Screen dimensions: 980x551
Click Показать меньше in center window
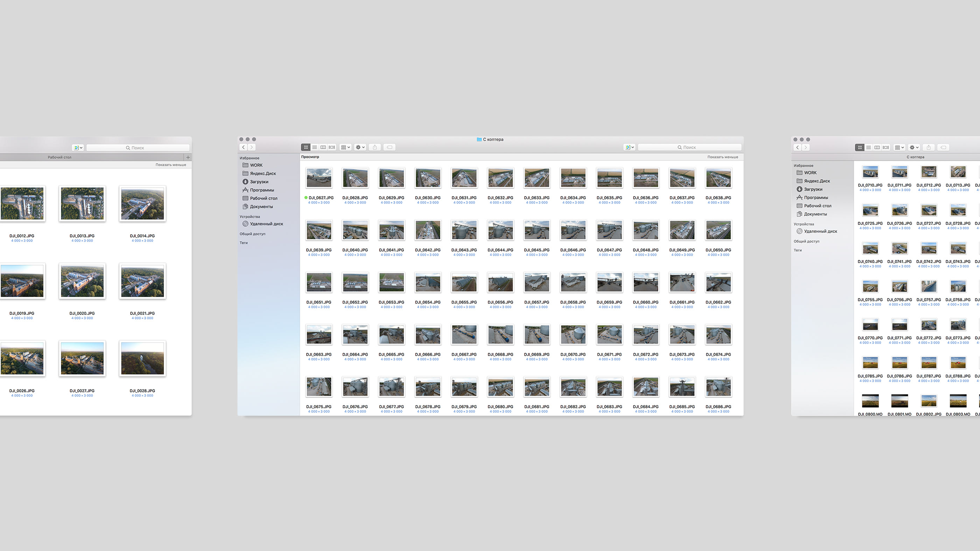tap(722, 157)
